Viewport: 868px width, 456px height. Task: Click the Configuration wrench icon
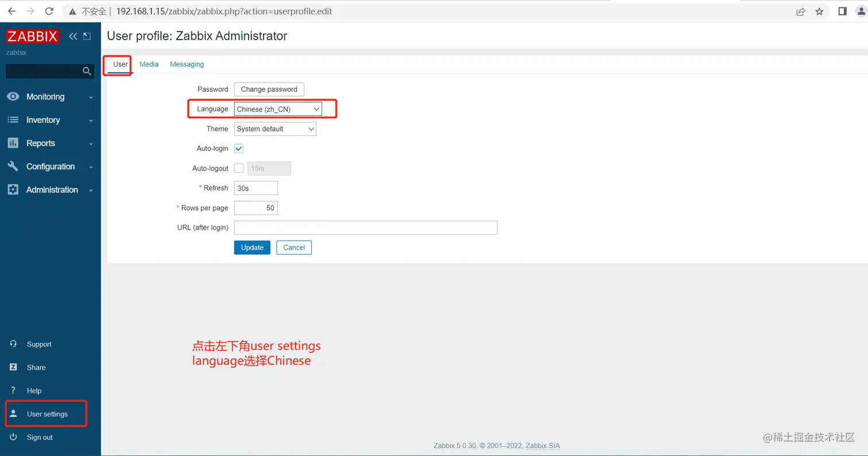click(13, 166)
